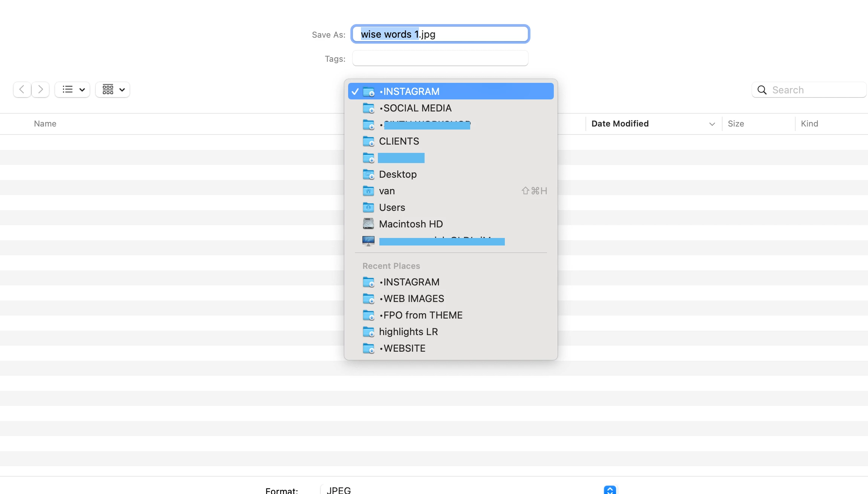Click the Users folder icon
The height and width of the screenshot is (494, 868).
tap(368, 207)
